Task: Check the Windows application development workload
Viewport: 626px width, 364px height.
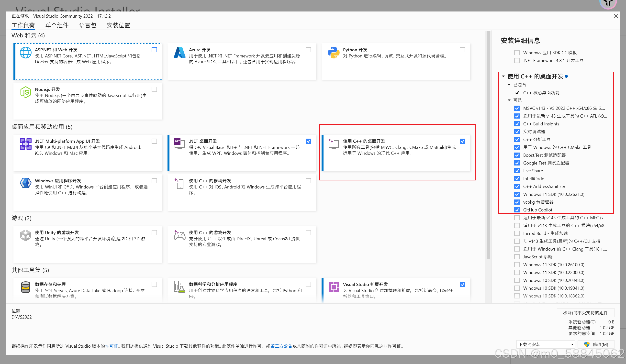Action: pos(154,181)
